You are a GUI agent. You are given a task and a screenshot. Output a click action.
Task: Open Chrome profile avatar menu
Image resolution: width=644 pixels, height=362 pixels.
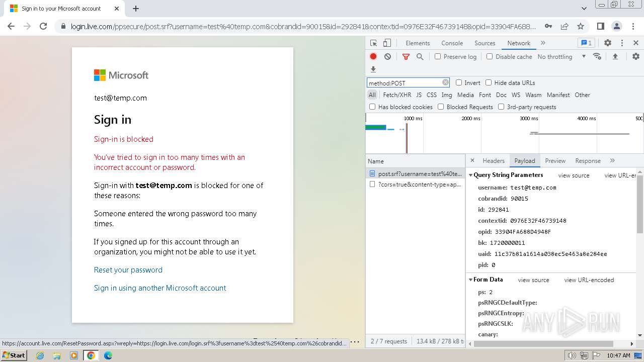[x=617, y=26]
